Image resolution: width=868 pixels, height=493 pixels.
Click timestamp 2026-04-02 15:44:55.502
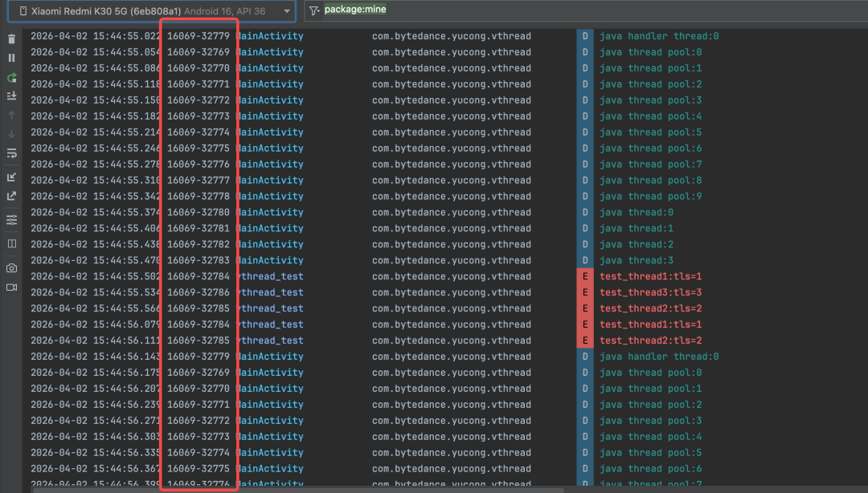click(x=95, y=277)
